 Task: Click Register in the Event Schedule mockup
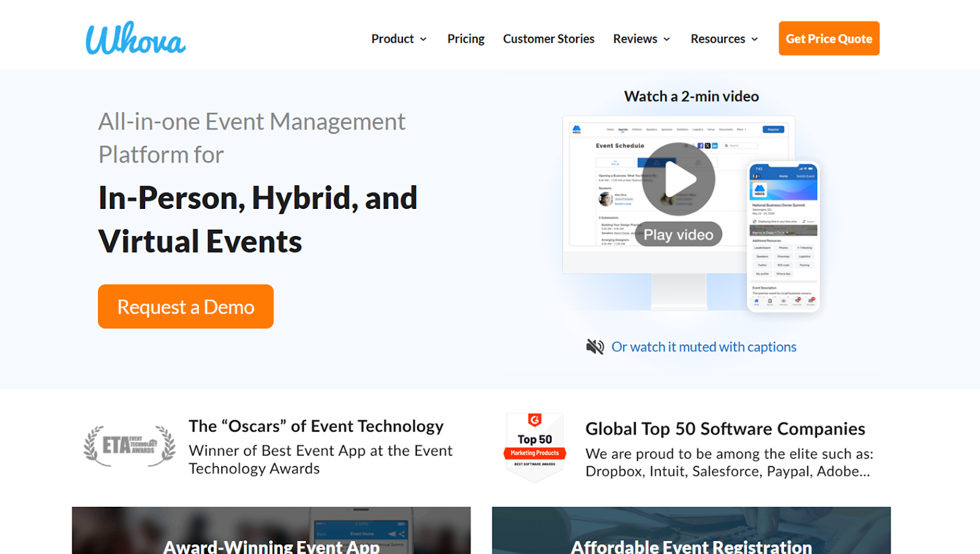pyautogui.click(x=774, y=129)
